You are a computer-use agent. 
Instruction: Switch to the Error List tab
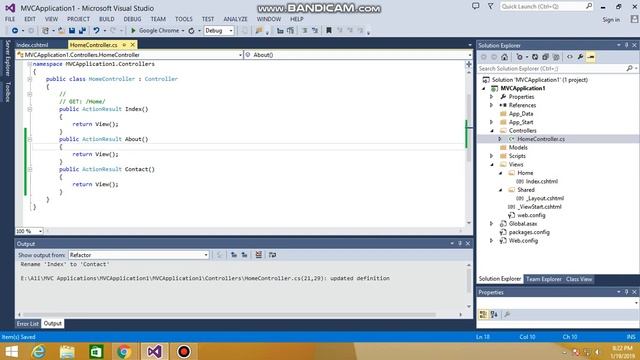(x=27, y=324)
